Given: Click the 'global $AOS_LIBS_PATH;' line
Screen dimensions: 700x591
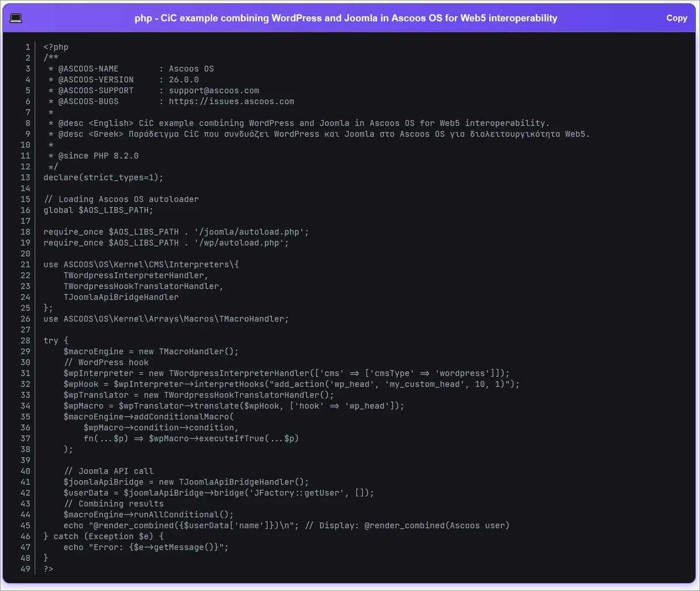Looking at the screenshot, I should coord(98,210).
